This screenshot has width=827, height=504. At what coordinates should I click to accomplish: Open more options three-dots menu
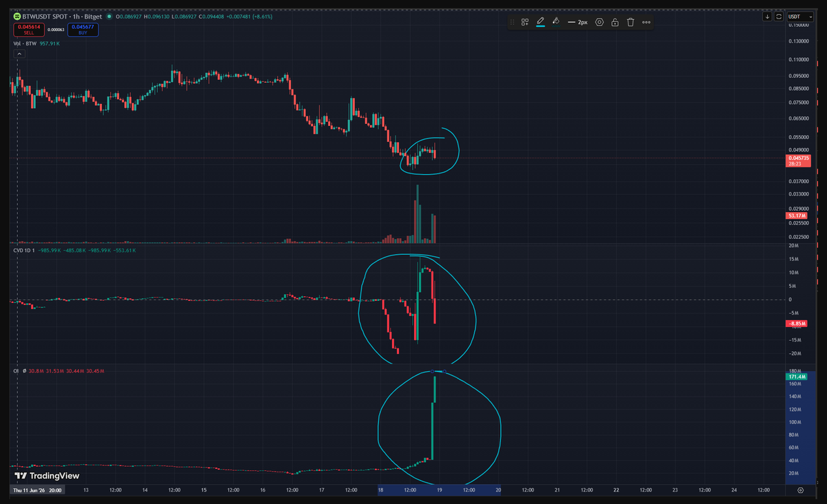click(646, 22)
